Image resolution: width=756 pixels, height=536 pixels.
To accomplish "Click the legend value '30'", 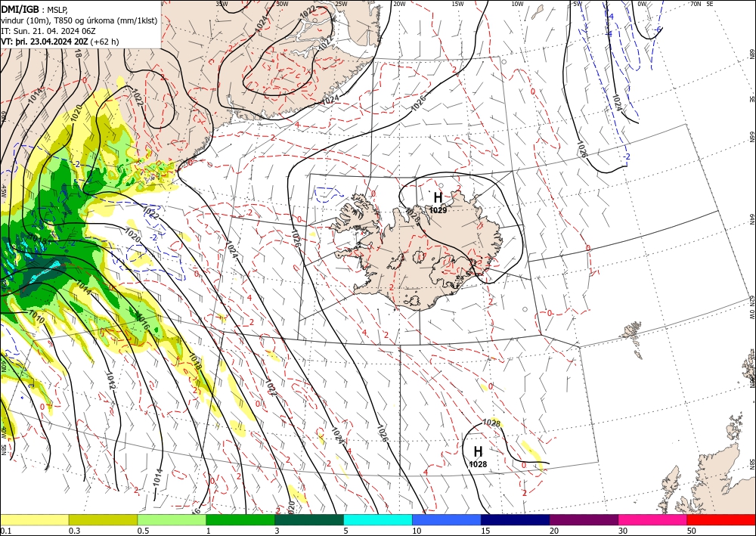I will click(x=623, y=531).
